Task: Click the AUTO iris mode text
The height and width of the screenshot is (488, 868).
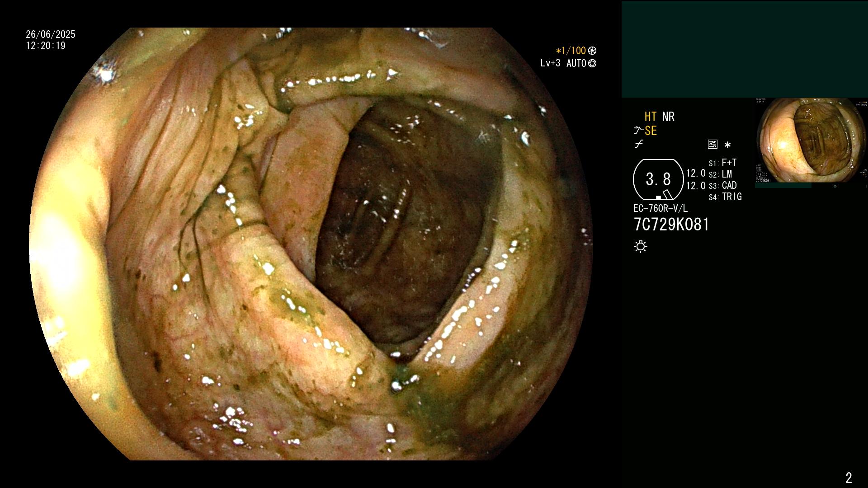Action: (x=576, y=63)
